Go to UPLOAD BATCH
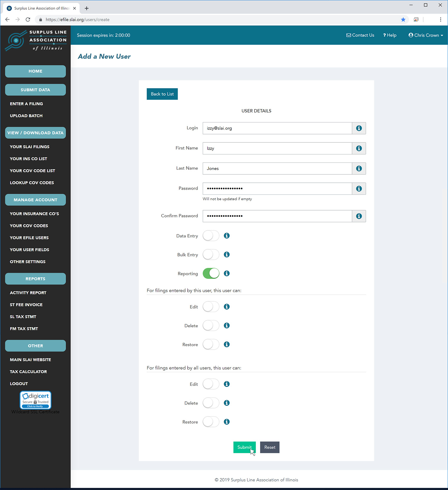Viewport: 448px width, 490px height. pyautogui.click(x=26, y=116)
